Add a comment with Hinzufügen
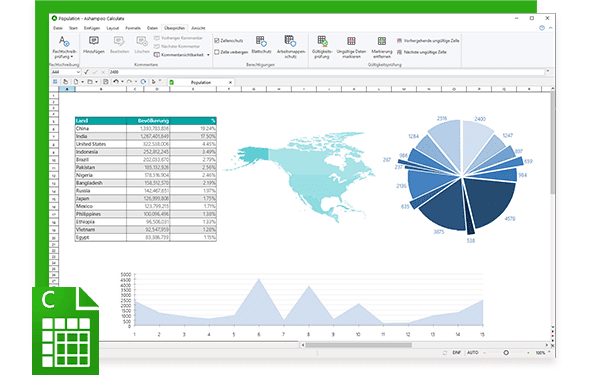 pos(94,45)
